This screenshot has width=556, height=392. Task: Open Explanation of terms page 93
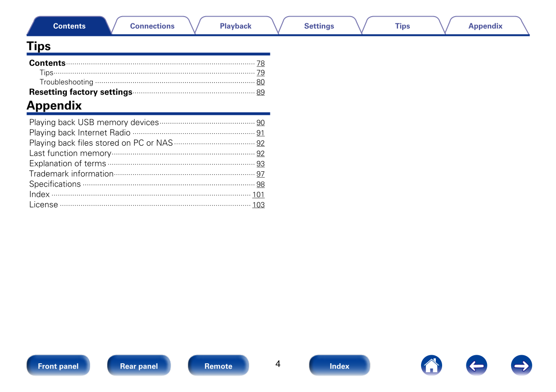261,164
